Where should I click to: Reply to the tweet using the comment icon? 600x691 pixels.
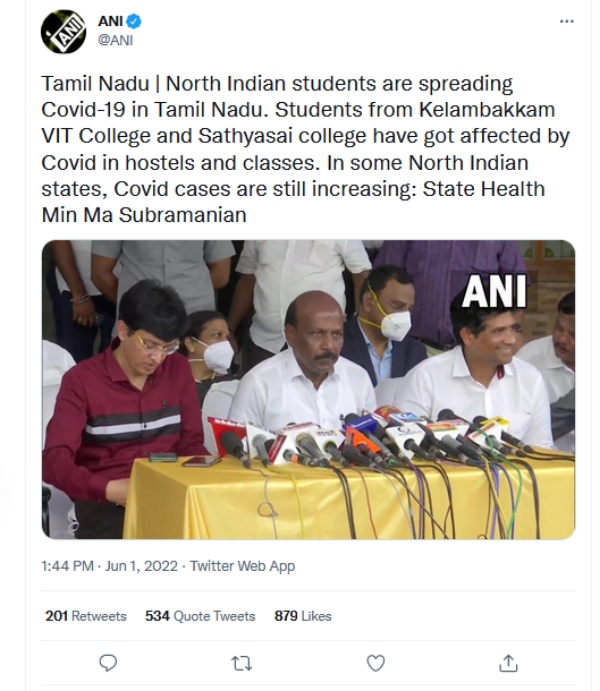(109, 662)
